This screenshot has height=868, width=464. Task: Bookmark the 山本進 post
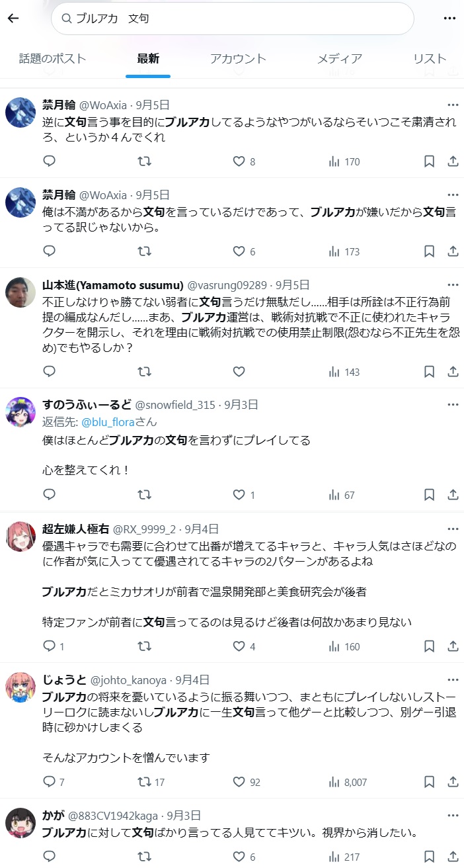point(429,372)
